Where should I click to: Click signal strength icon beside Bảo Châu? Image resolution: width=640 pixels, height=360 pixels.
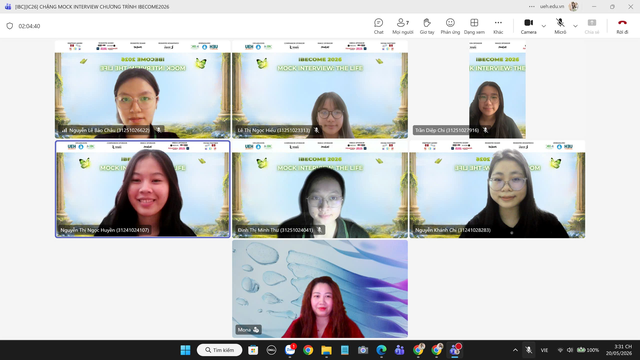(64, 130)
